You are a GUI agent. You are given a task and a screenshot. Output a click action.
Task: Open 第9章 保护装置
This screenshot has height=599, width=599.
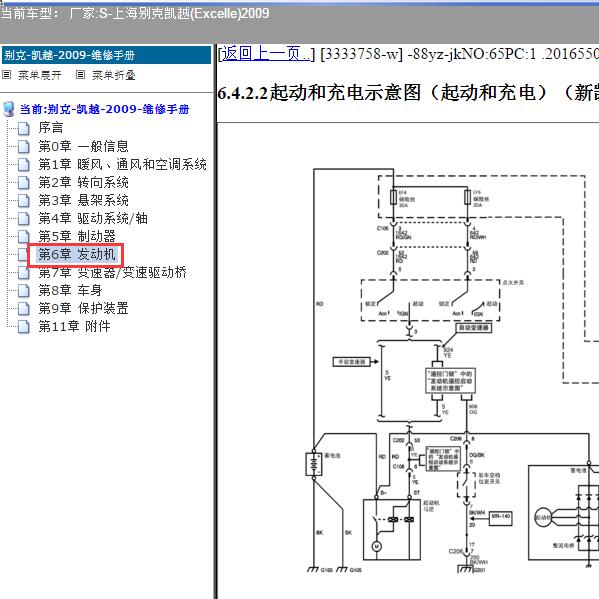click(x=83, y=308)
